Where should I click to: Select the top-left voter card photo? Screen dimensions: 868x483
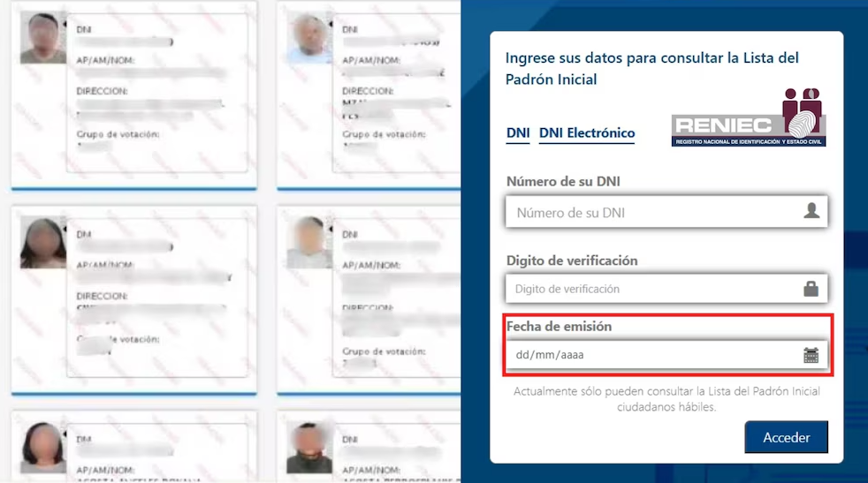pyautogui.click(x=43, y=39)
